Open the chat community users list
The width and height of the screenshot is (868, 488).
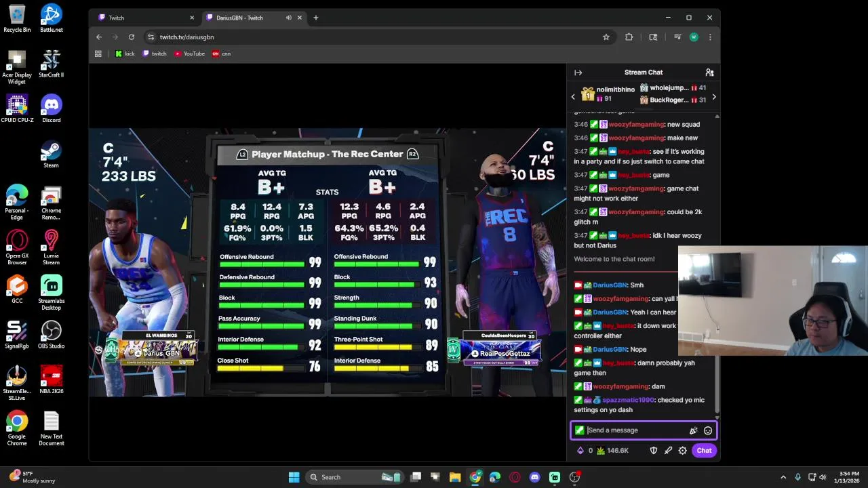pos(709,73)
